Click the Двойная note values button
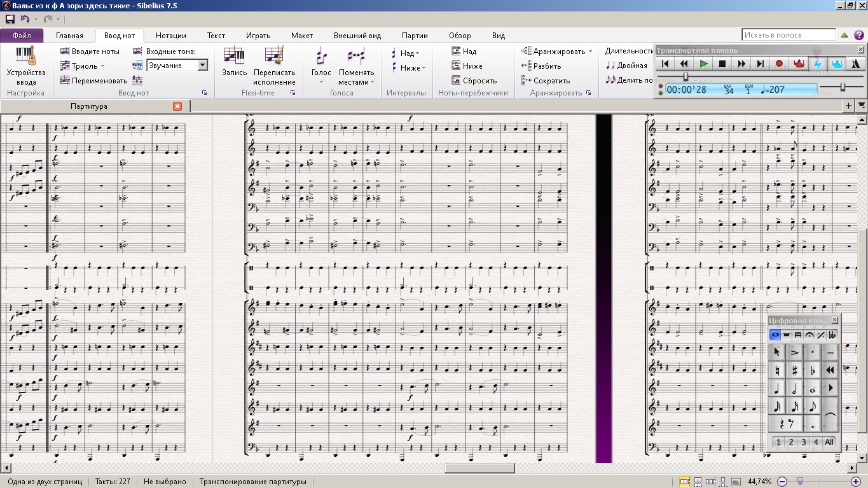 626,66
